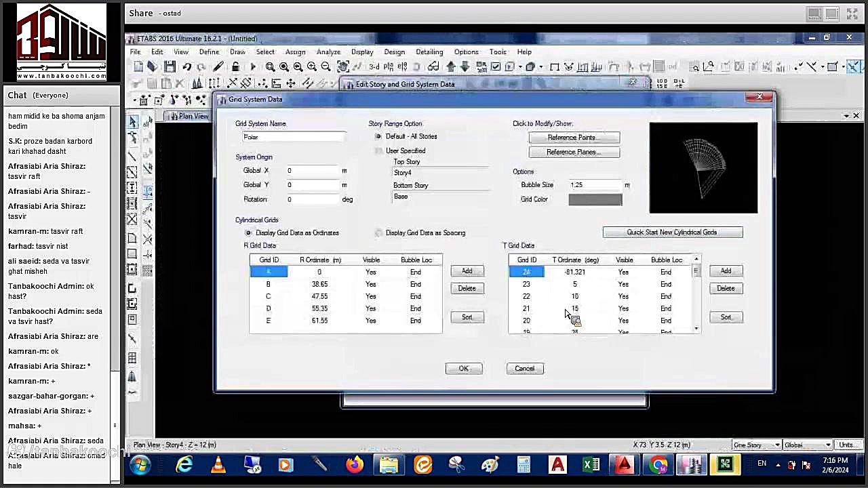
Task: Choose User Specified story range option
Action: (378, 151)
